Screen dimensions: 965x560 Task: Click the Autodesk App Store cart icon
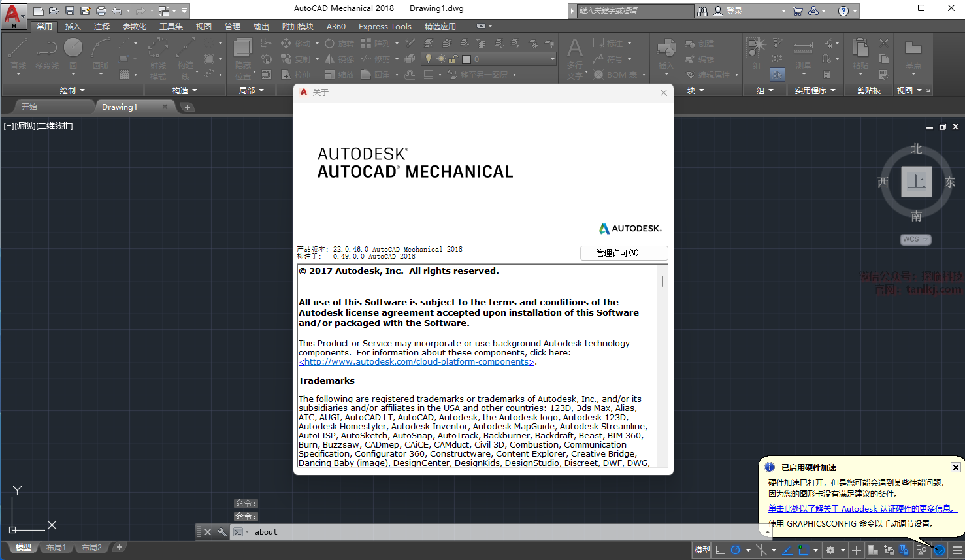point(797,10)
